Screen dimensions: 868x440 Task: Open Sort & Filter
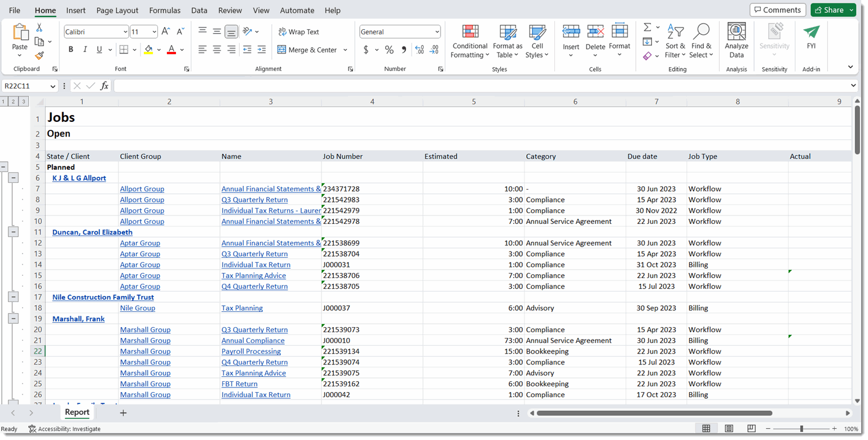pyautogui.click(x=675, y=41)
